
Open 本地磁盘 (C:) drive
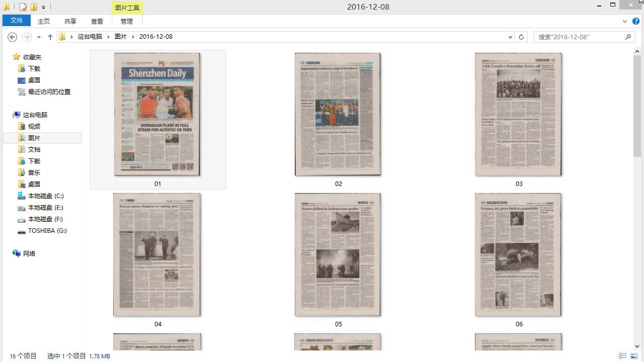46,196
